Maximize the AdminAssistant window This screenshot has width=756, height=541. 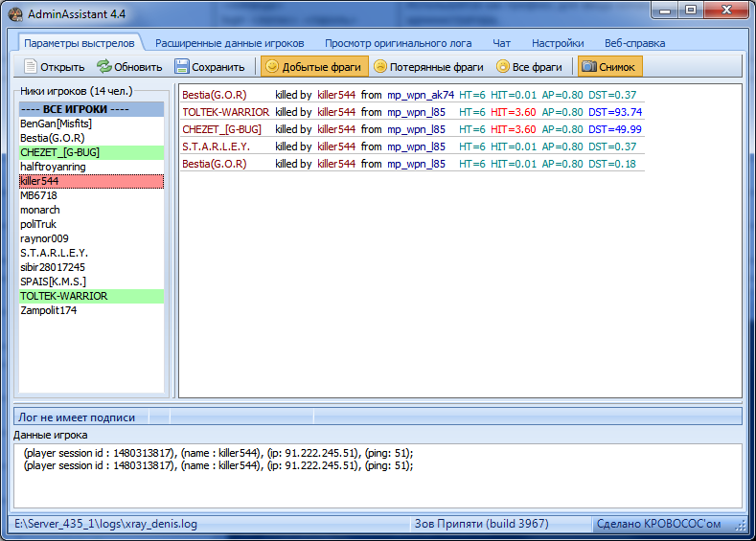(691, 11)
